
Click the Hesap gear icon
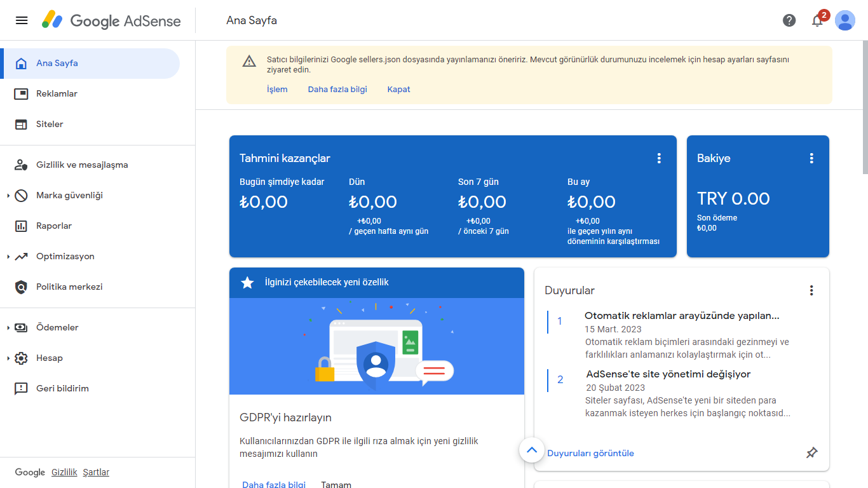[x=22, y=358]
